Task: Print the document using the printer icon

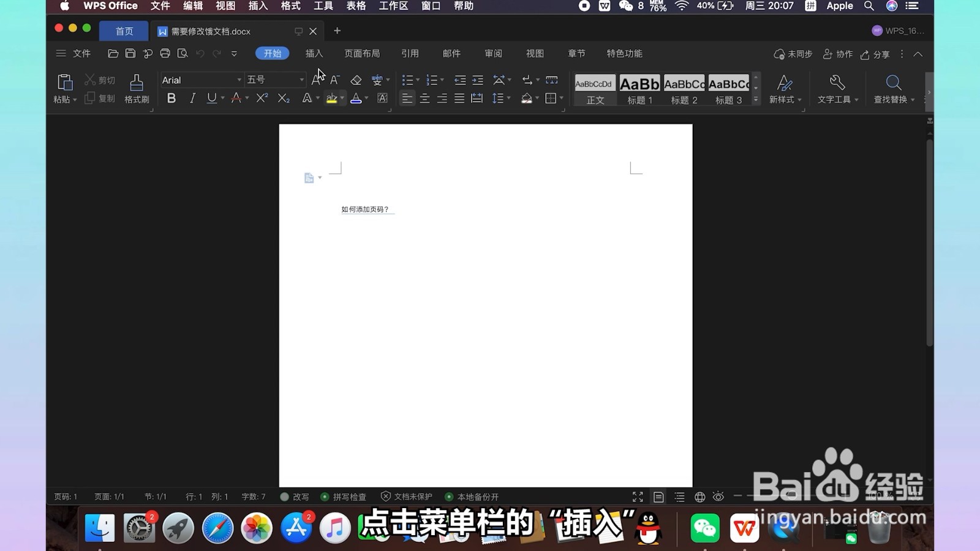Action: pos(165,54)
